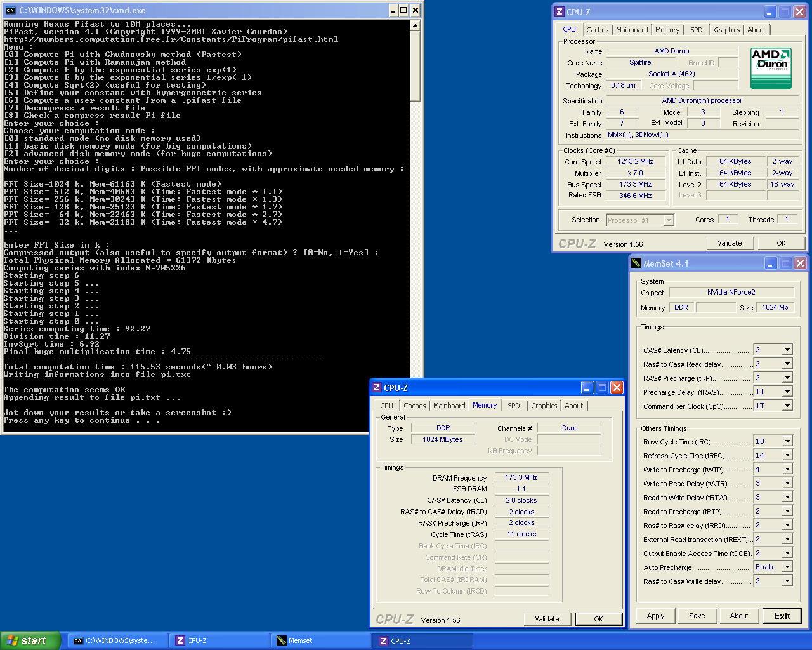Open Processor #1 selection dropdown

pyautogui.click(x=669, y=220)
